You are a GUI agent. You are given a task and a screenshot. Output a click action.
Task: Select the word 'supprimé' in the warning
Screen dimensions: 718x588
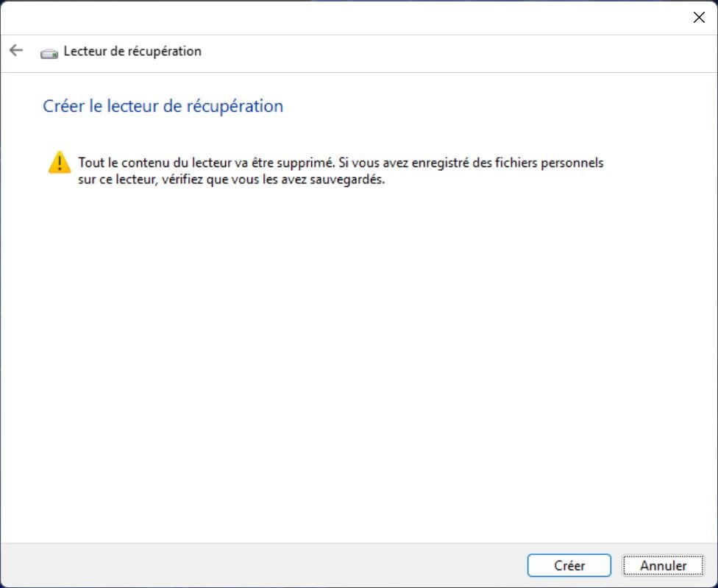pos(307,163)
